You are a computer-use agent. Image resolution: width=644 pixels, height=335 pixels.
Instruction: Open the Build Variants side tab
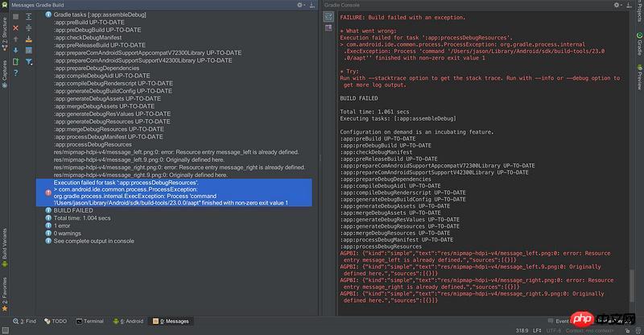point(5,247)
